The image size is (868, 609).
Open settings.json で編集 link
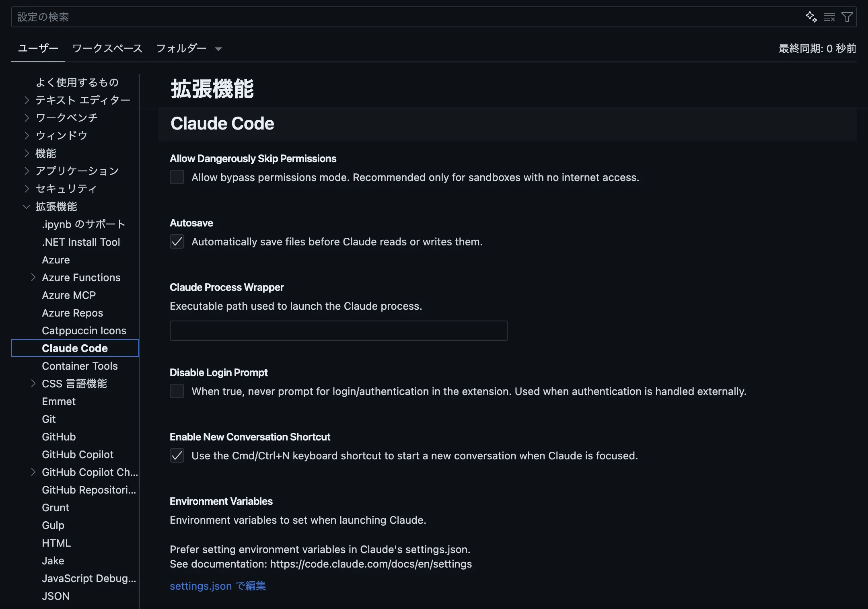[x=218, y=586]
